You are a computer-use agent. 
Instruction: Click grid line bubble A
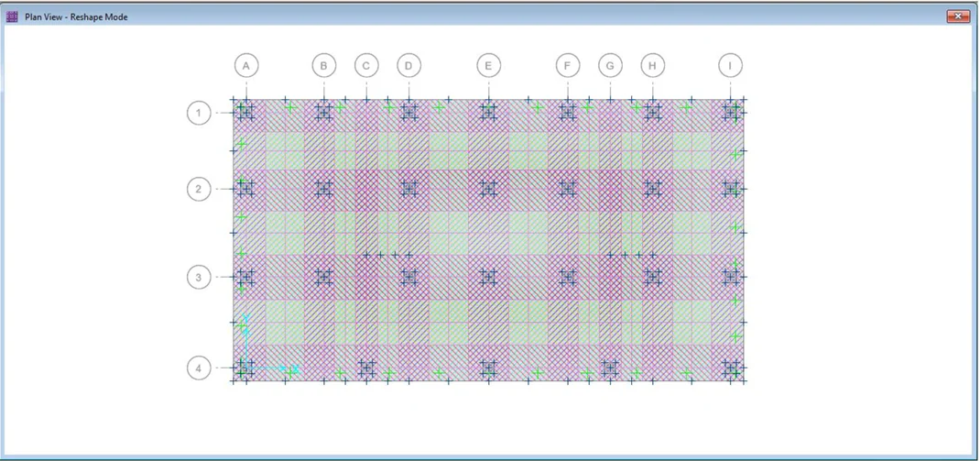click(x=245, y=66)
